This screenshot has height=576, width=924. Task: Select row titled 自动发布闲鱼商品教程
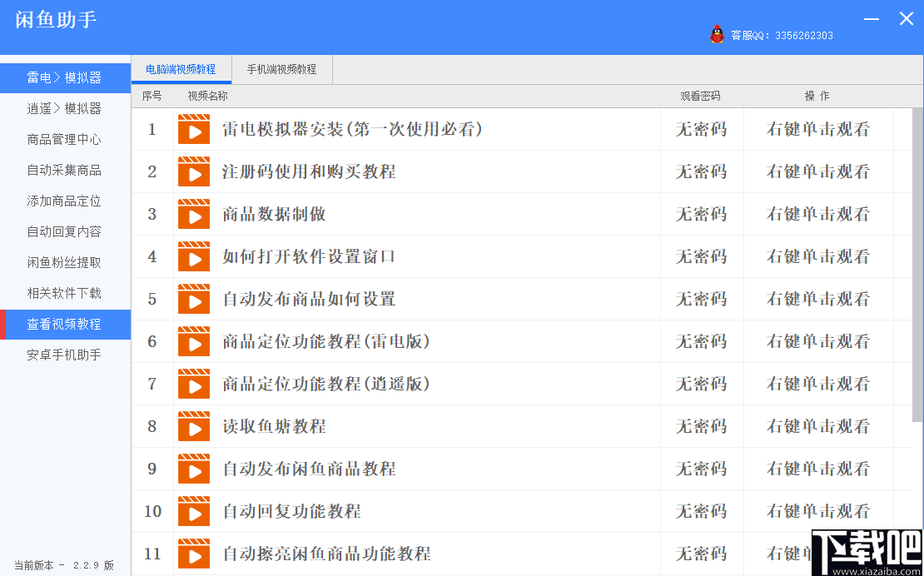[521, 469]
